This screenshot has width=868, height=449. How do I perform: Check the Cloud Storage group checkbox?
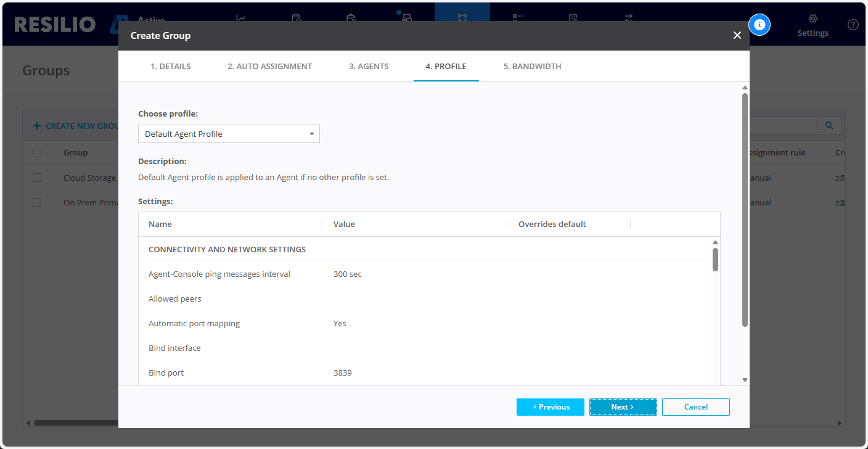[37, 178]
